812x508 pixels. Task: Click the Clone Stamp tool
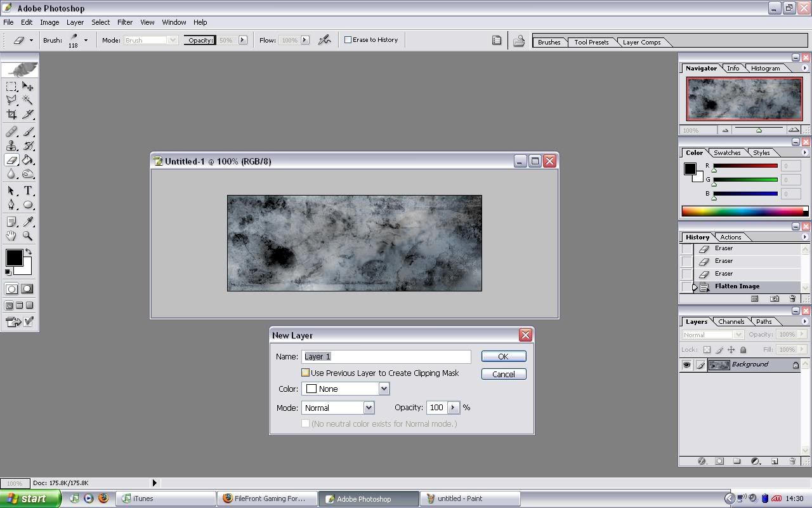coord(11,146)
